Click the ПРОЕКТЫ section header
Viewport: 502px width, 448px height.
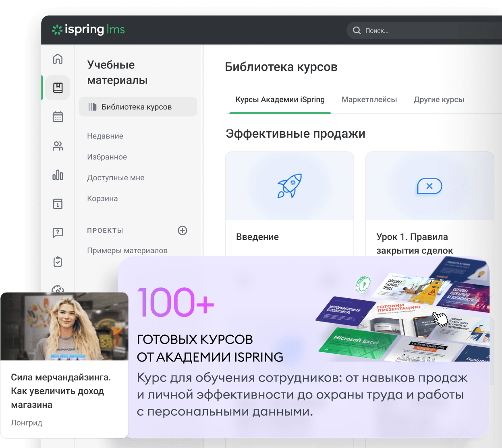tap(105, 230)
